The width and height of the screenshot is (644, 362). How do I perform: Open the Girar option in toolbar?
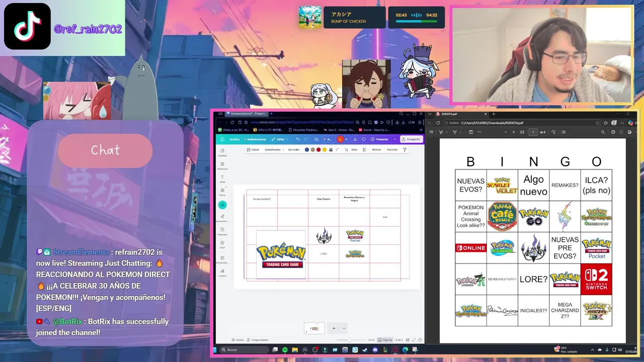[x=354, y=150]
